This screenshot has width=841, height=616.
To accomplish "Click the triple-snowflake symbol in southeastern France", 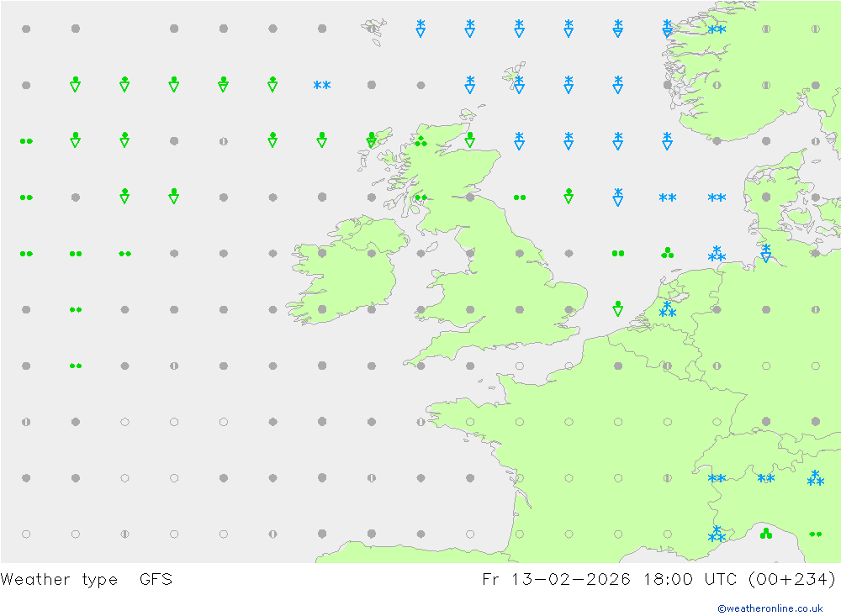I will 717,534.
